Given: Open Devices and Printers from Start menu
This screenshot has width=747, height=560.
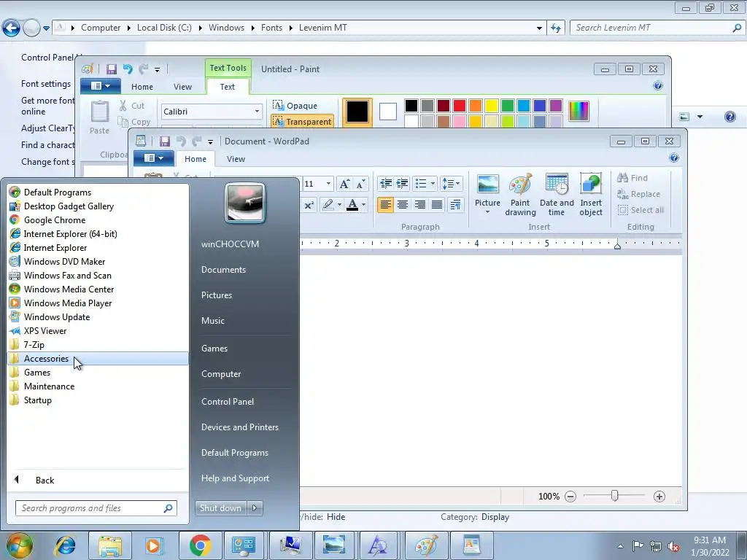Looking at the screenshot, I should pos(239,427).
